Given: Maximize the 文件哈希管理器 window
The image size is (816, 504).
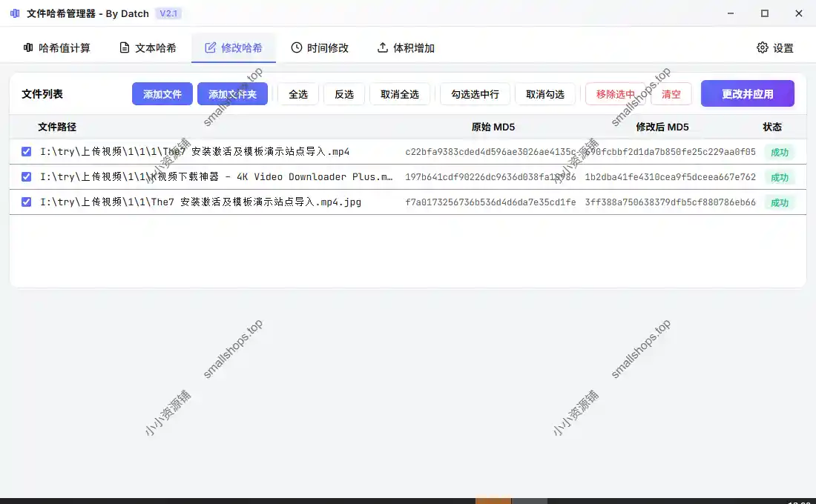Looking at the screenshot, I should point(765,13).
